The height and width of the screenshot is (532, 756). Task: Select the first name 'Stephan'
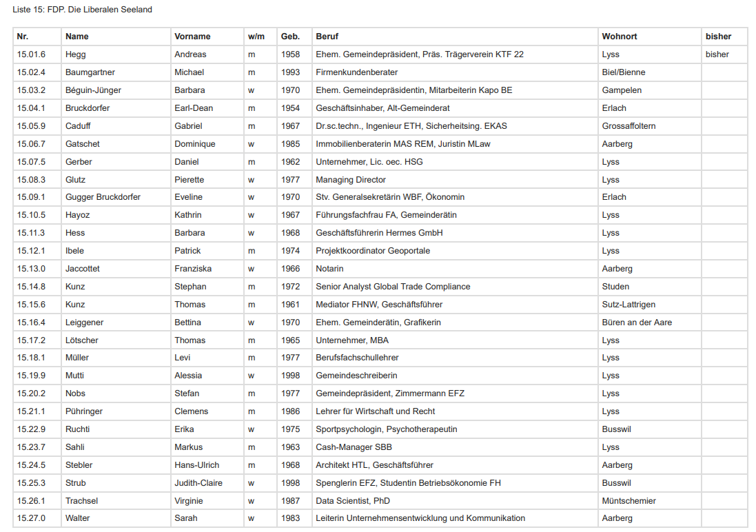point(190,287)
